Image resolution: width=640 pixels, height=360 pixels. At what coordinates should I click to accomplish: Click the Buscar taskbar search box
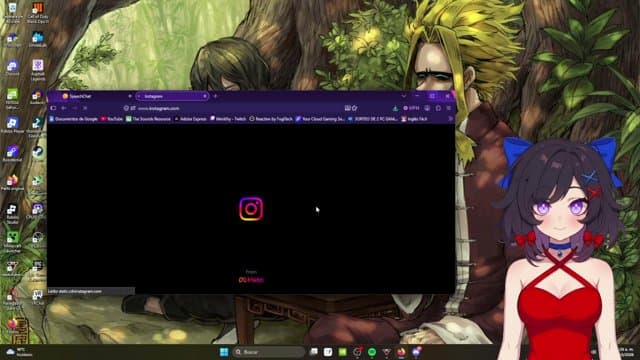(x=269, y=352)
